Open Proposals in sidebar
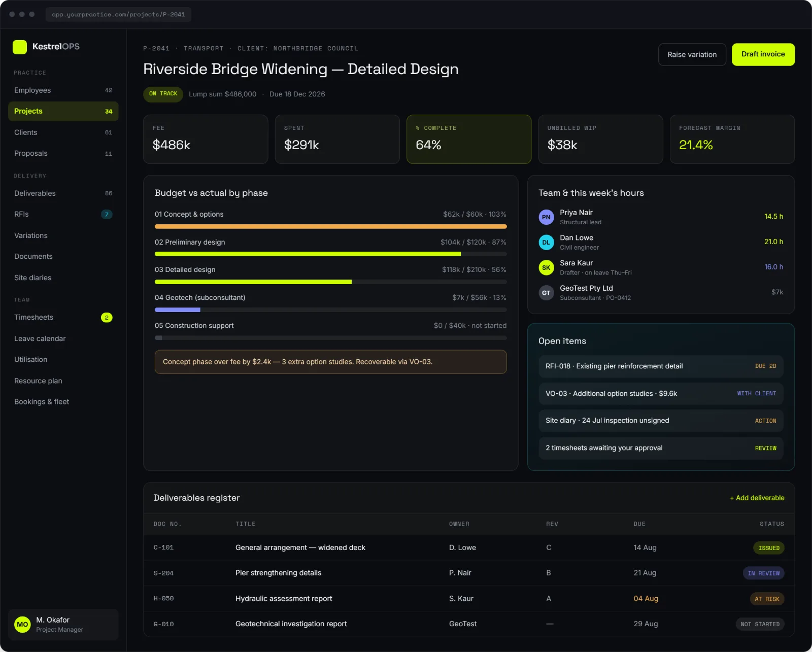This screenshot has height=652, width=812. click(63, 153)
